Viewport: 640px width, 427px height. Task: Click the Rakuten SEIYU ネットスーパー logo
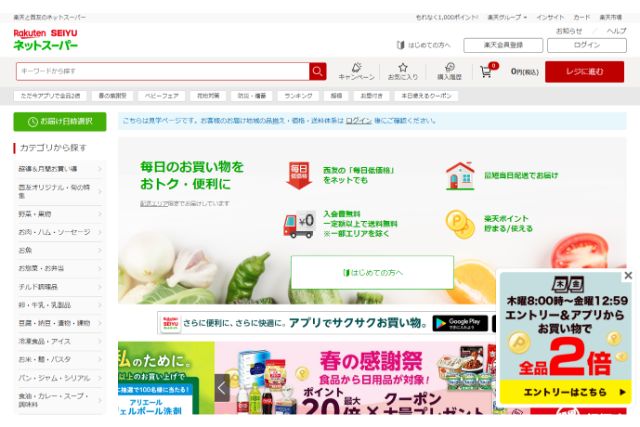point(45,39)
